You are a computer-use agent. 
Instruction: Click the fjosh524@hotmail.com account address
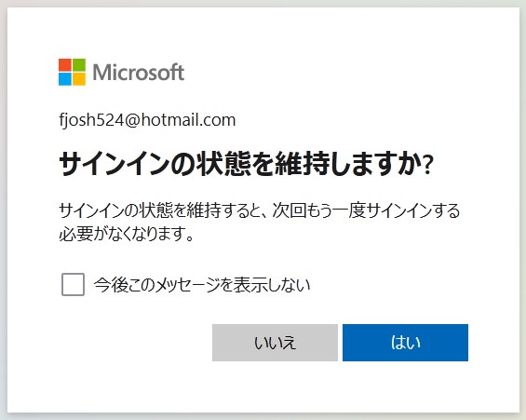[x=147, y=120]
